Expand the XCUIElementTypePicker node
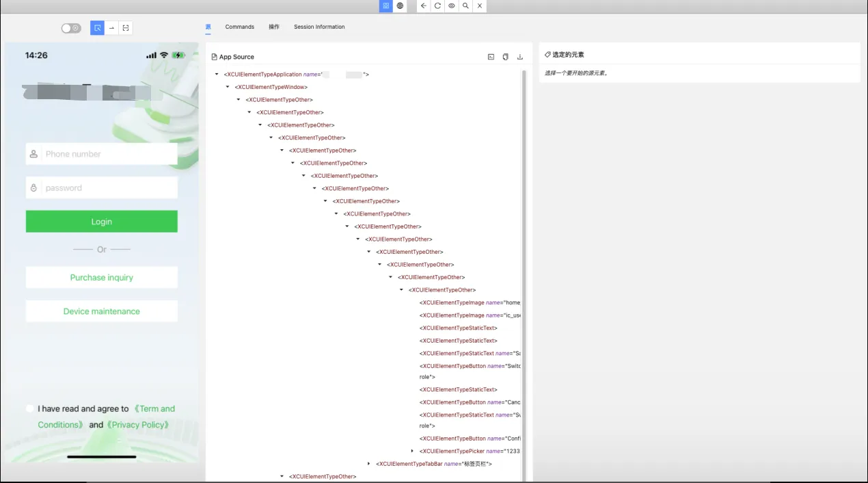 pos(412,451)
